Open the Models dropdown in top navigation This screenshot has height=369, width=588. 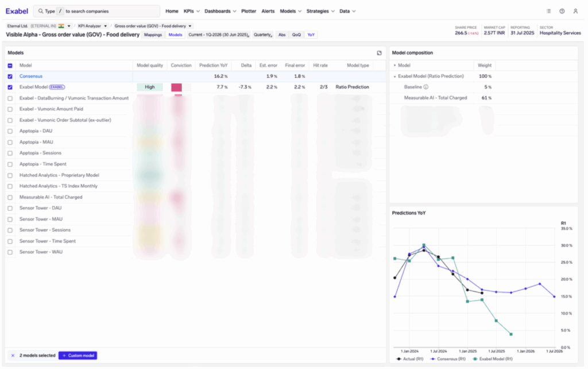click(290, 11)
